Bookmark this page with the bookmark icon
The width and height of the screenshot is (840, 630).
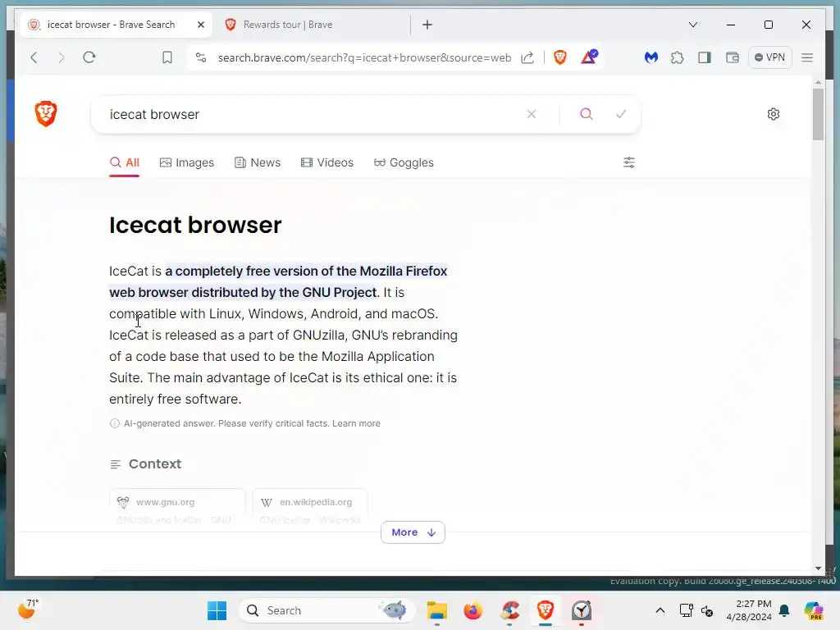click(167, 57)
